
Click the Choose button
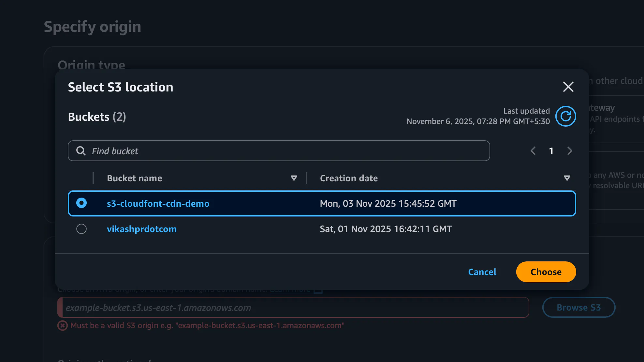click(x=546, y=272)
